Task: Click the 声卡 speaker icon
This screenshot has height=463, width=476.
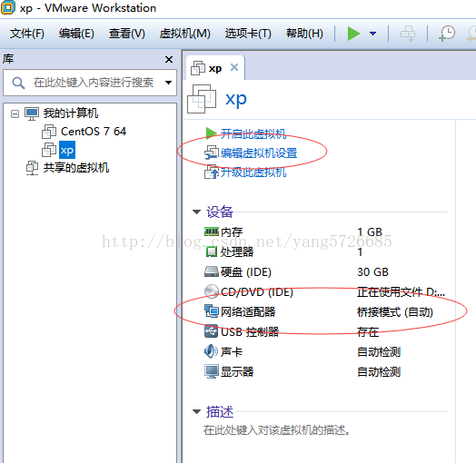Action: pyautogui.click(x=211, y=351)
